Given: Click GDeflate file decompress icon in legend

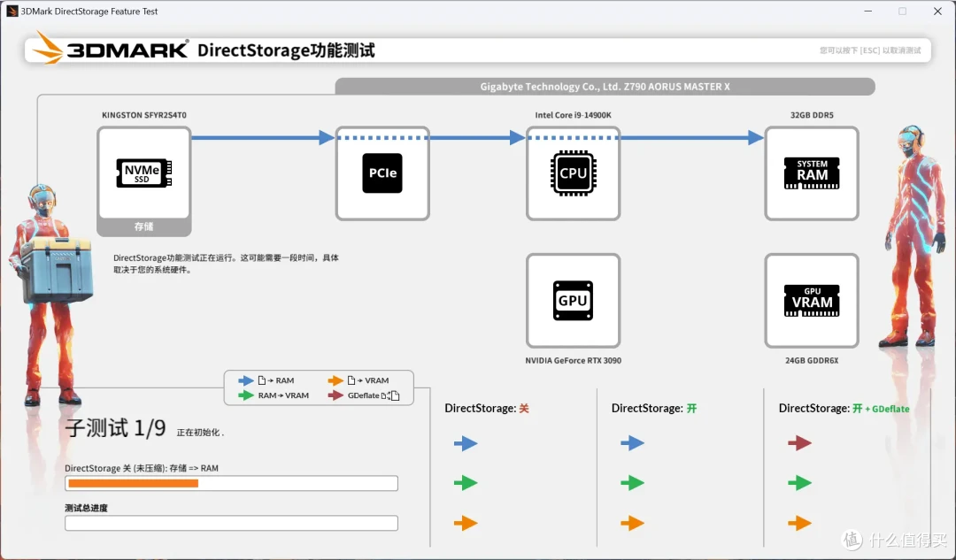Looking at the screenshot, I should [x=390, y=395].
